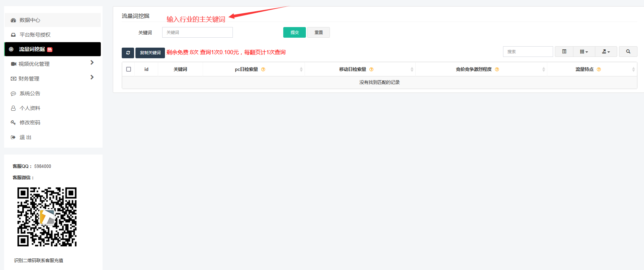Open 数据中心 from the sidebar
The image size is (644, 270).
[x=53, y=20]
